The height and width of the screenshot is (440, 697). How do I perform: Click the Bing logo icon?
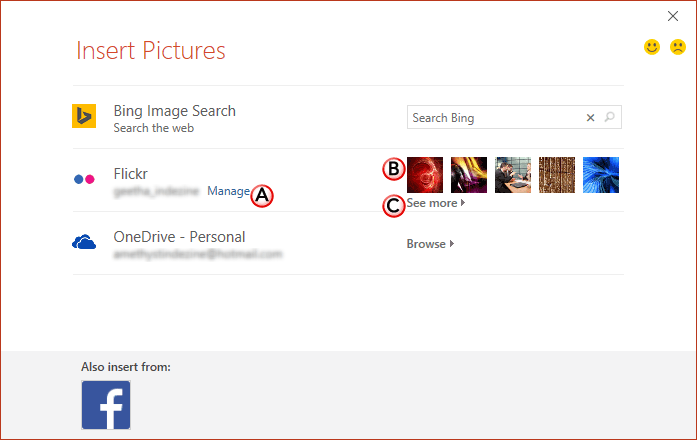84,116
